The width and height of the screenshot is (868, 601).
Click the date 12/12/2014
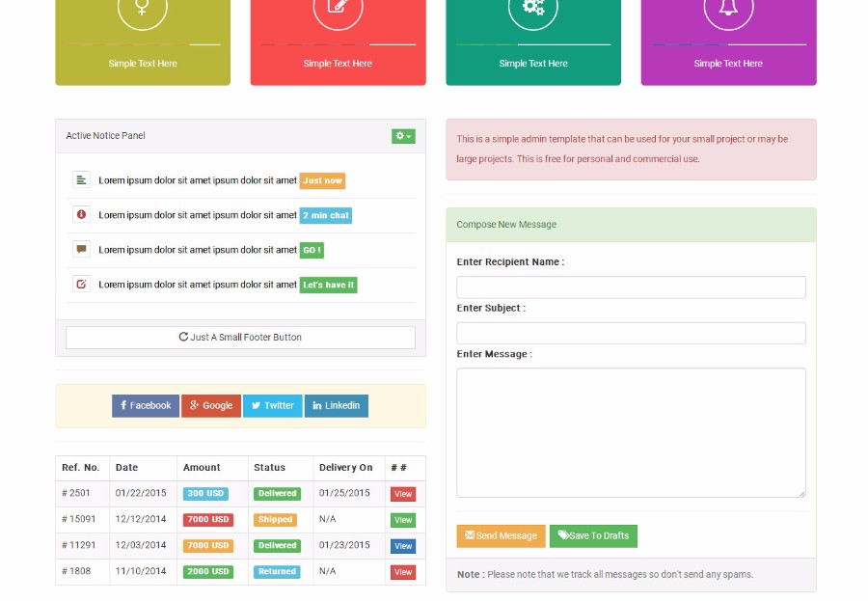141,519
